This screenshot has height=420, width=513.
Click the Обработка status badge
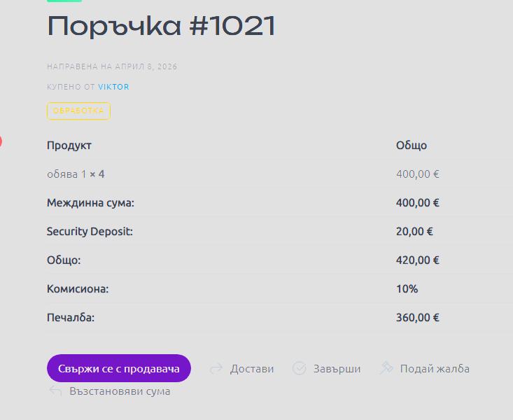(x=78, y=111)
